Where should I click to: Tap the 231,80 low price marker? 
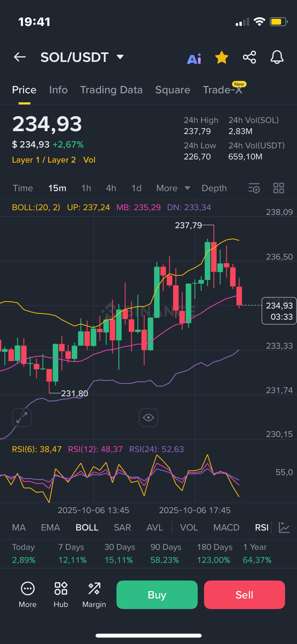click(75, 394)
